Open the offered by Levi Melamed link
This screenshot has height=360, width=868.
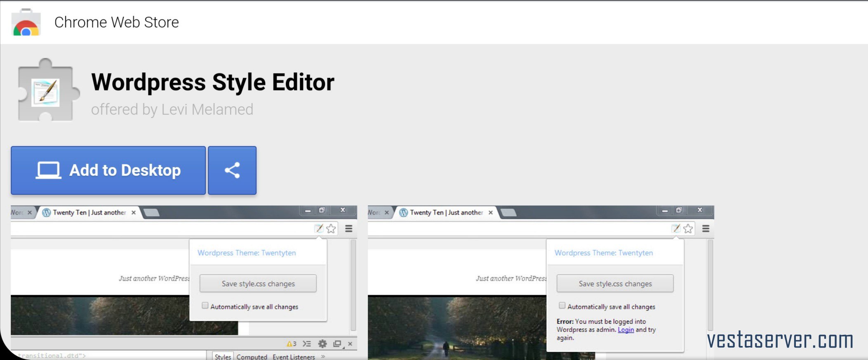tap(172, 109)
